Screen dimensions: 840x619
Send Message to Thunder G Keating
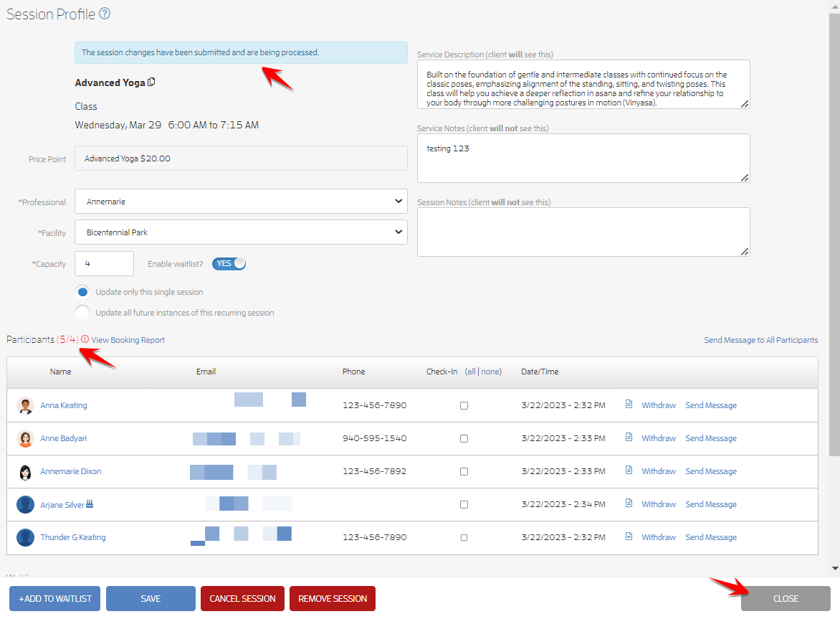click(711, 537)
